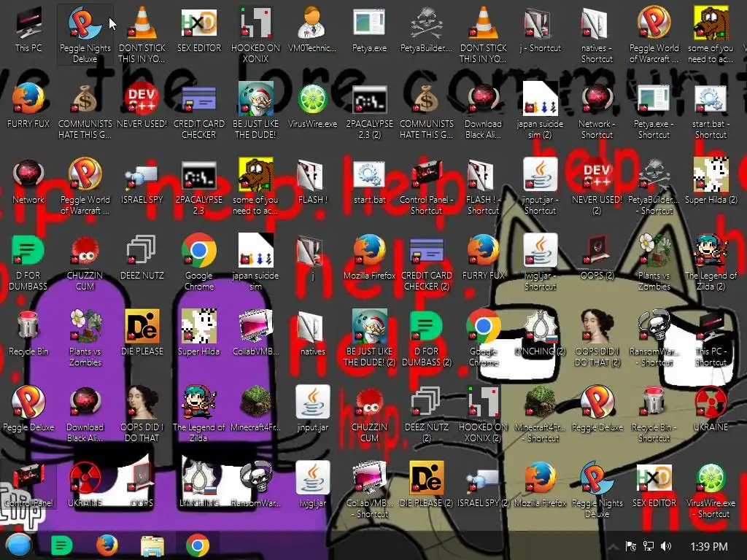Select the DIE PLEASE desktop icon
747x560 pixels.
142,332
